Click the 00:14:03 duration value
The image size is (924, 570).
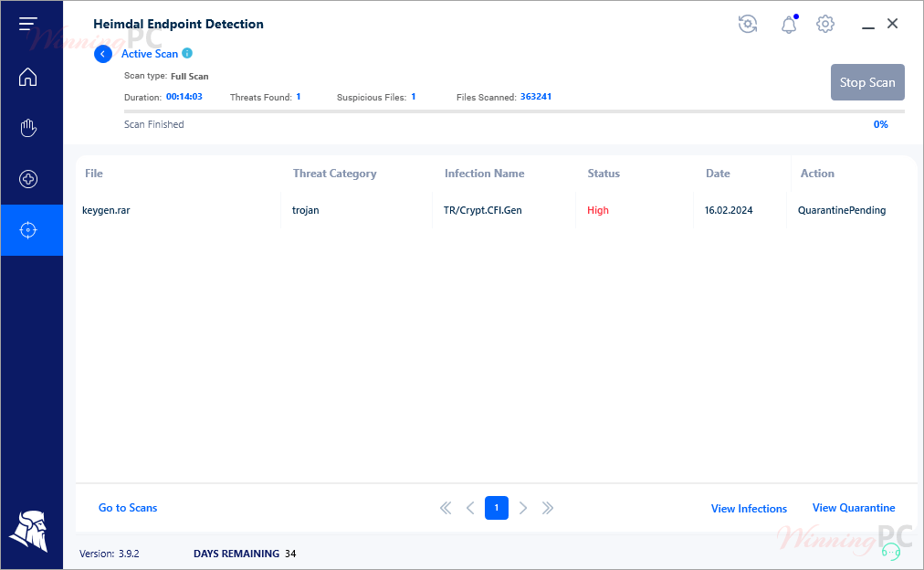184,97
